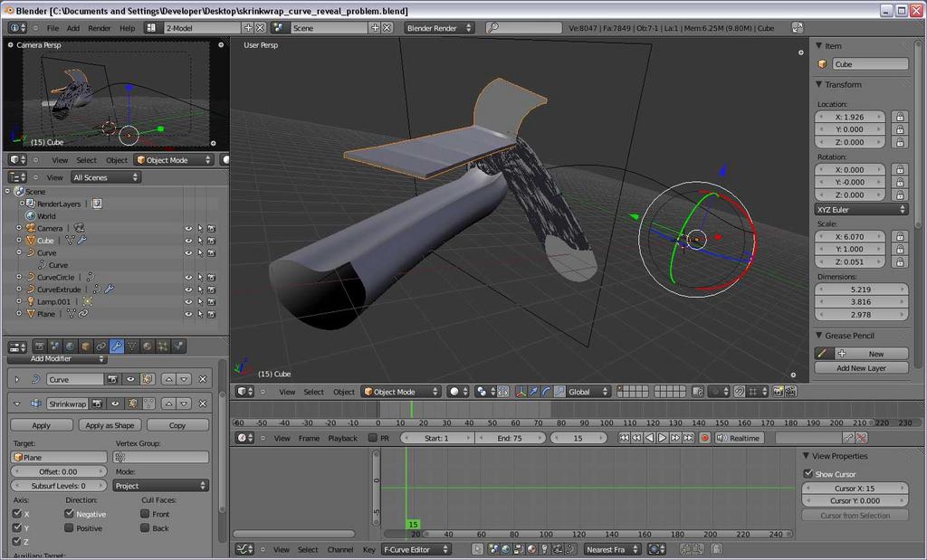Enable the rotate manipulator arc icon
Image resolution: width=927 pixels, height=560 pixels.
tap(546, 392)
